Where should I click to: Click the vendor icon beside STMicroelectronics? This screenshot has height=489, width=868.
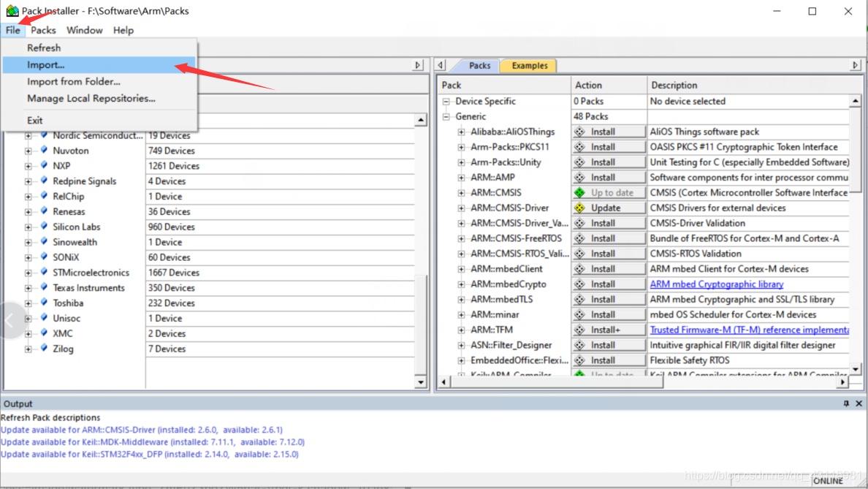45,272
